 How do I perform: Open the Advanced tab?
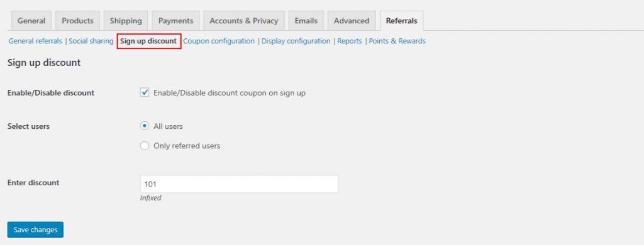click(352, 21)
